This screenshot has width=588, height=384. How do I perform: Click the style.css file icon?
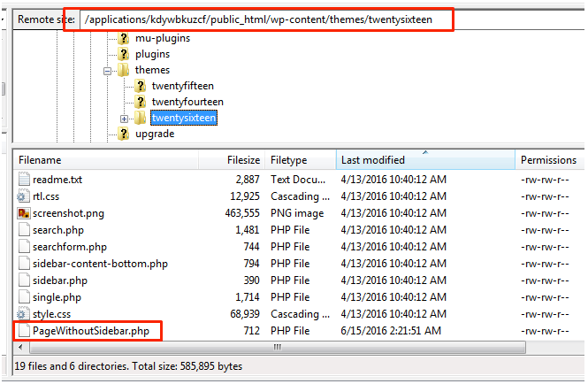click(x=24, y=314)
